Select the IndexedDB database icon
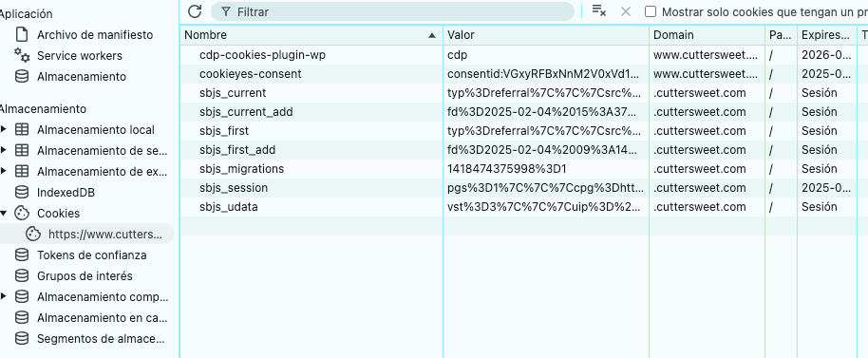Screen dimensions: 868x358 point(22,193)
